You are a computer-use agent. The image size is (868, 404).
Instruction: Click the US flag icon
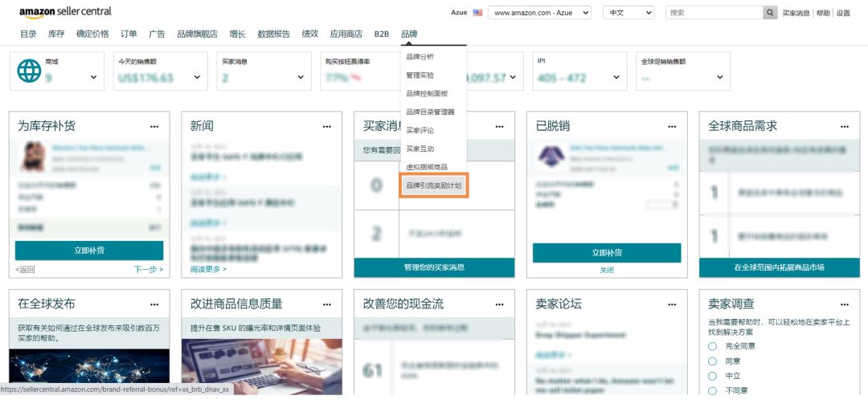pos(477,13)
